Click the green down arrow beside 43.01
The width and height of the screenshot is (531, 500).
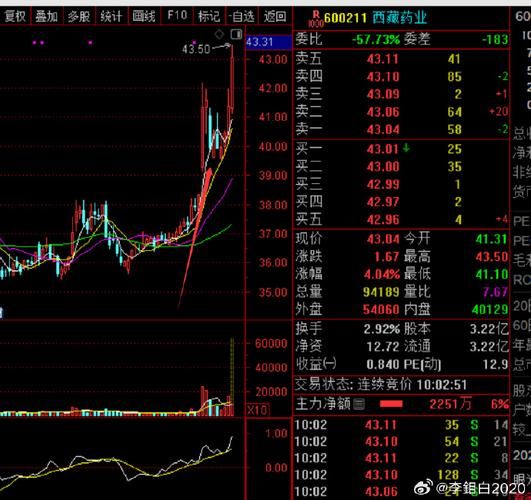click(x=406, y=148)
